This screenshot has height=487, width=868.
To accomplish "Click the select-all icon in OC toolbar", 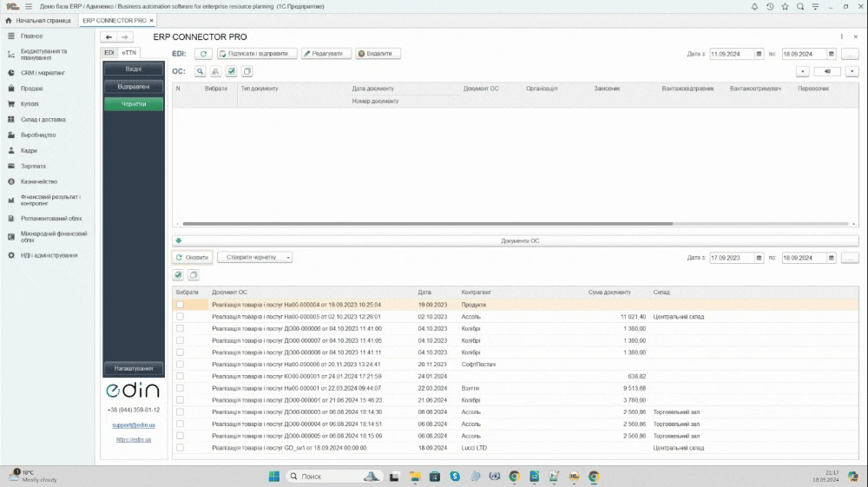I will [232, 72].
